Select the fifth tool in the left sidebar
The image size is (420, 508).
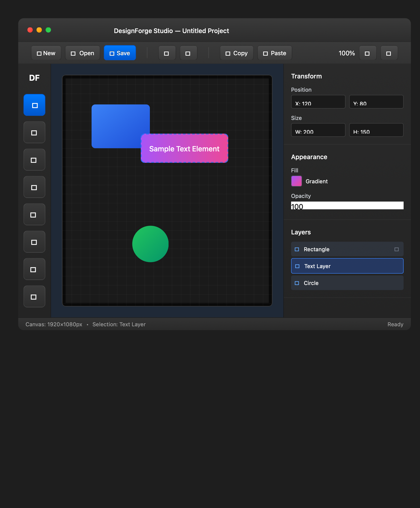click(x=34, y=214)
